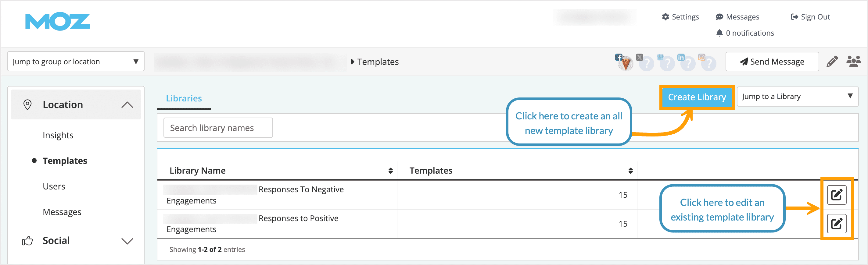
Task: Click the pencil edit icon near Send Message
Action: pos(833,62)
